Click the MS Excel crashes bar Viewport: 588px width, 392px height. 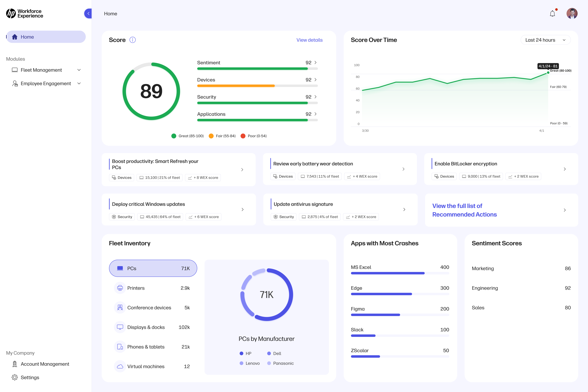[388, 273]
